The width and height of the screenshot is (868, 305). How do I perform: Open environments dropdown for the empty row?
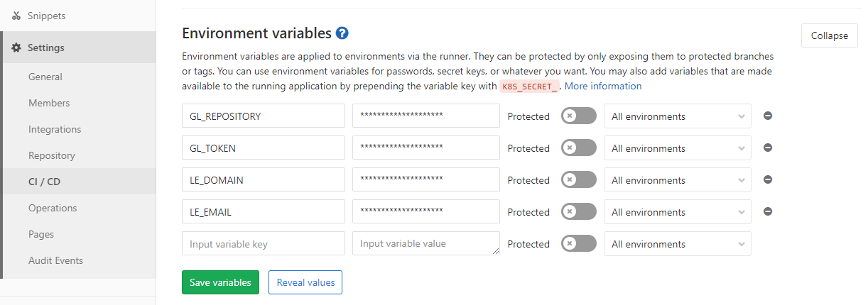(x=678, y=244)
